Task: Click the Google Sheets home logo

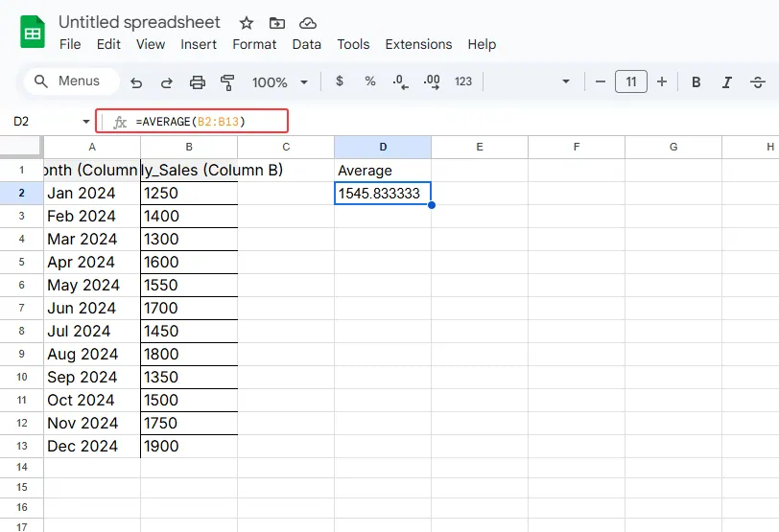Action: click(x=33, y=33)
